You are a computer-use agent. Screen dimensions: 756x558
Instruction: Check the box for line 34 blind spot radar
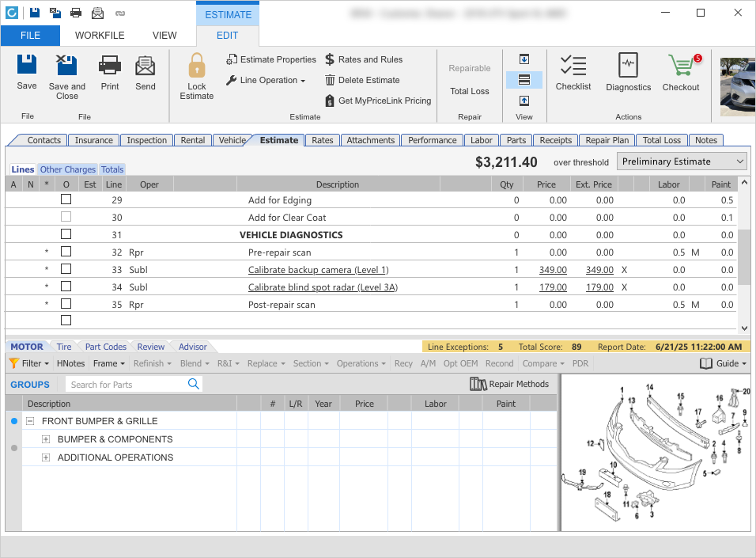(x=66, y=287)
